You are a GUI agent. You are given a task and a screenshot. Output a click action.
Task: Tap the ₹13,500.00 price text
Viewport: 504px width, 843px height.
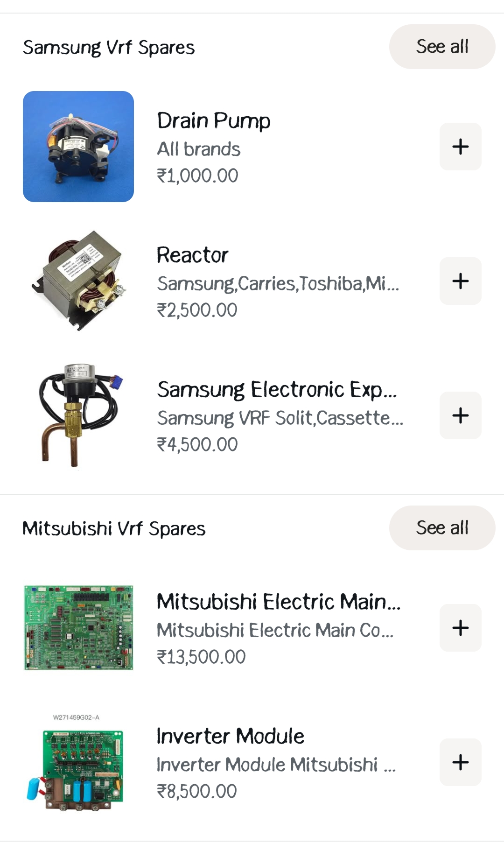tap(201, 657)
